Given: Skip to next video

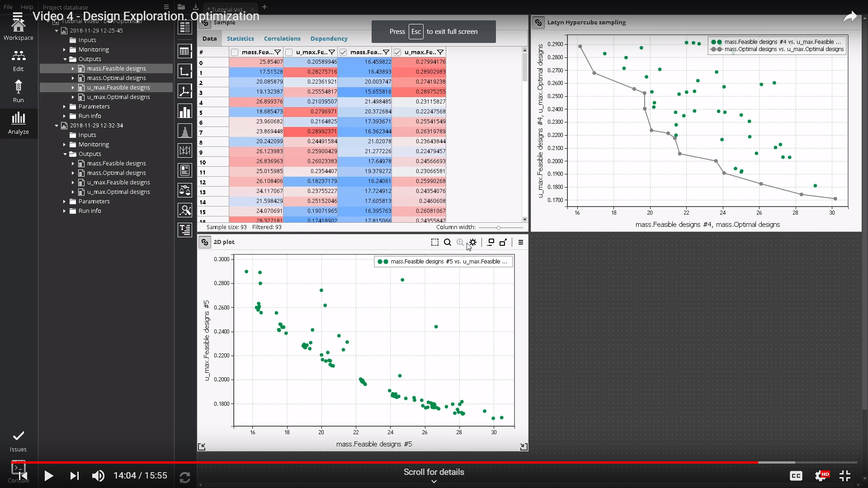Looking at the screenshot, I should click(x=75, y=476).
